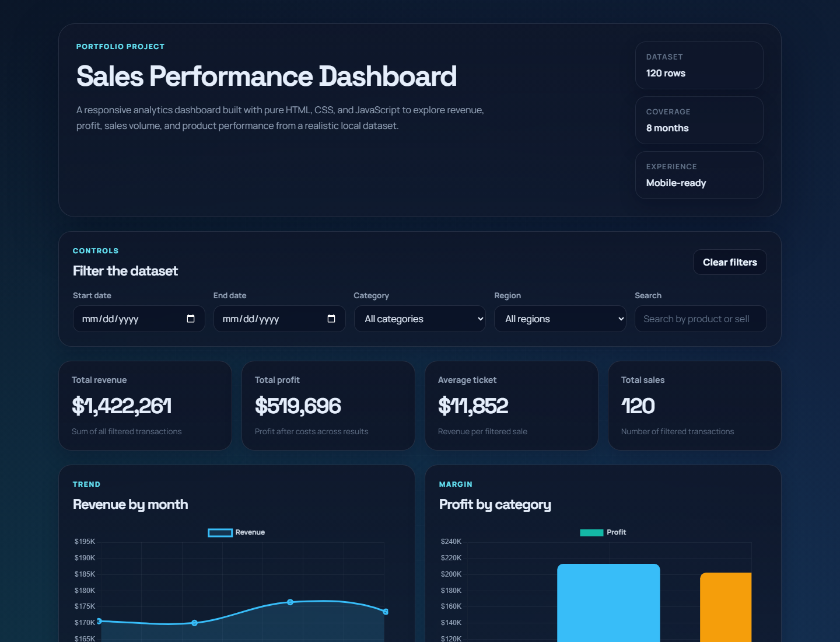840x642 pixels.
Task: Click the End date input field
Action: tap(279, 319)
